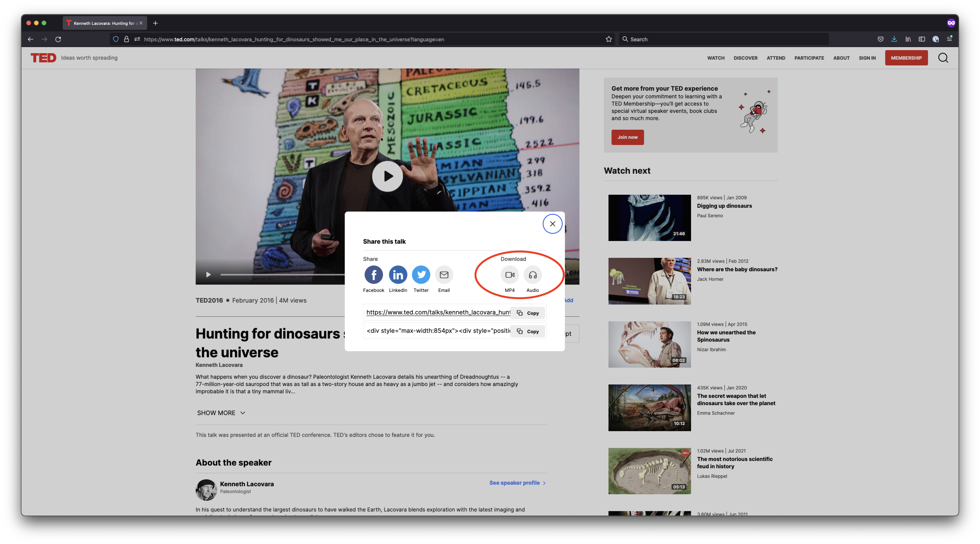Go forward with browser forward arrow
The width and height of the screenshot is (980, 544).
[x=44, y=39]
